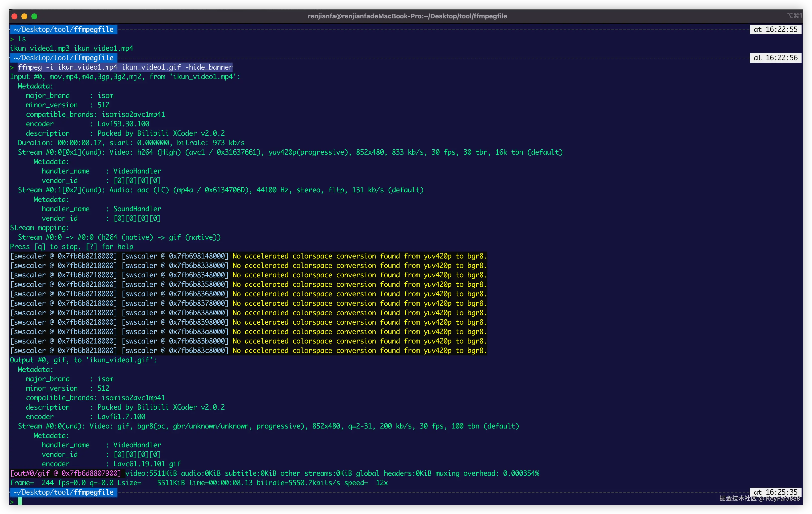Click the Output #0, gif line
Image resolution: width=812 pixels, height=514 pixels.
tap(83, 360)
